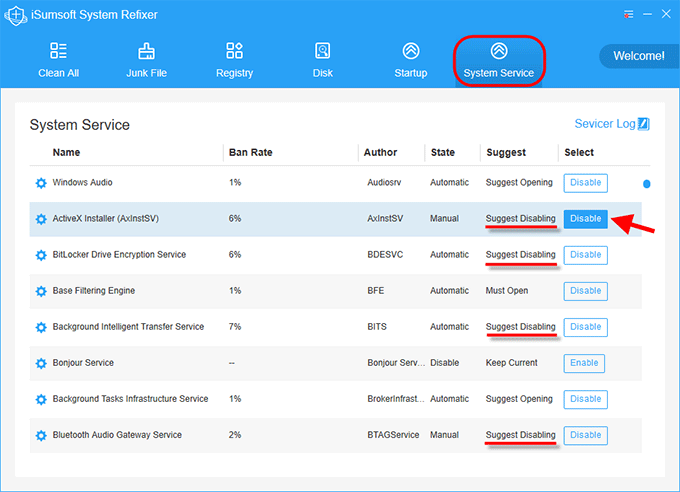Select the Base Filtering Engine row name
The image size is (680, 492).
[94, 291]
